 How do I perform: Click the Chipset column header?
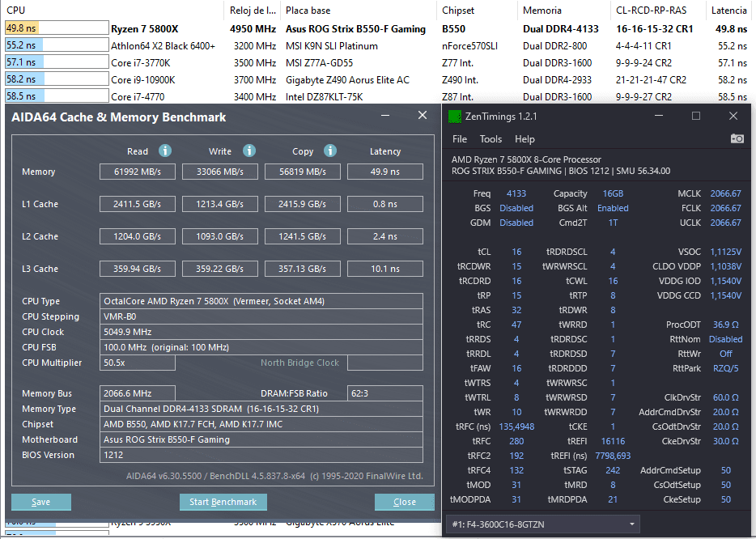[458, 11]
